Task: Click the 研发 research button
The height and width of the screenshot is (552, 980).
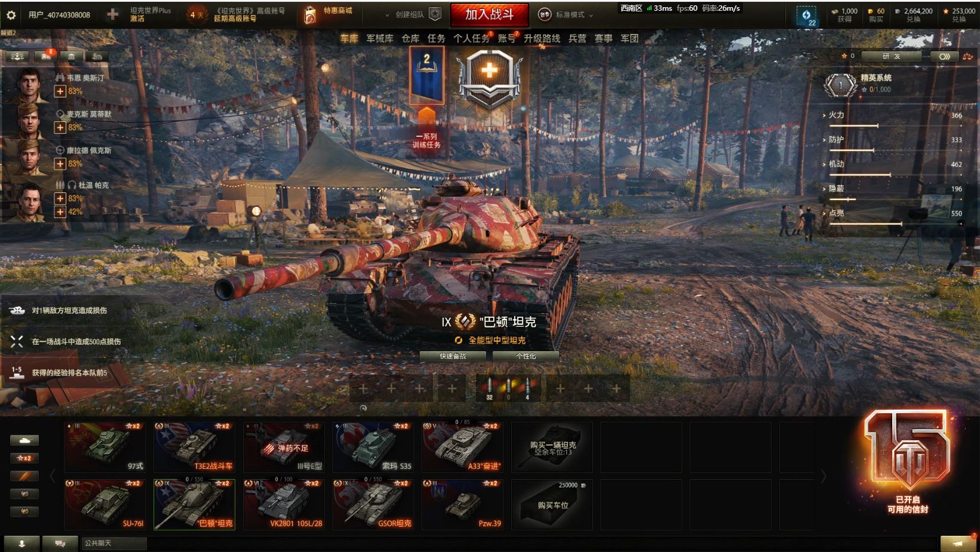Action: click(892, 56)
